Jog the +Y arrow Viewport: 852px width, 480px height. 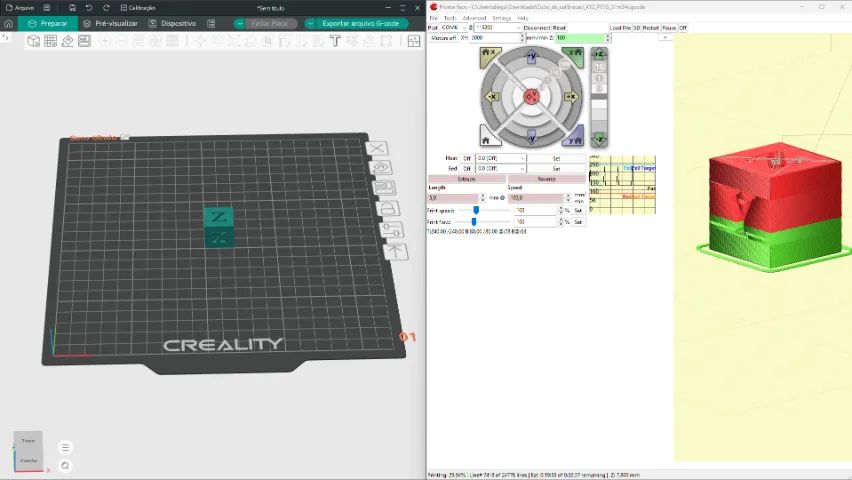531,56
